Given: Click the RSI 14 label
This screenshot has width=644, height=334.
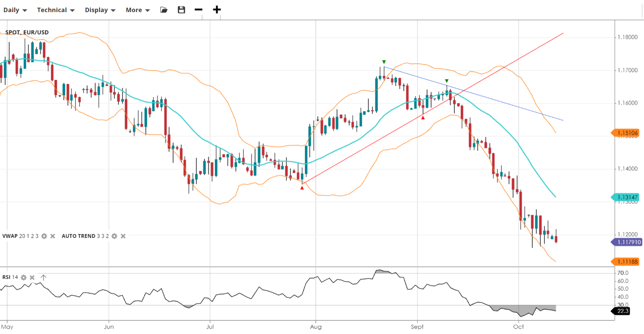Looking at the screenshot, I should pyautogui.click(x=10, y=277).
